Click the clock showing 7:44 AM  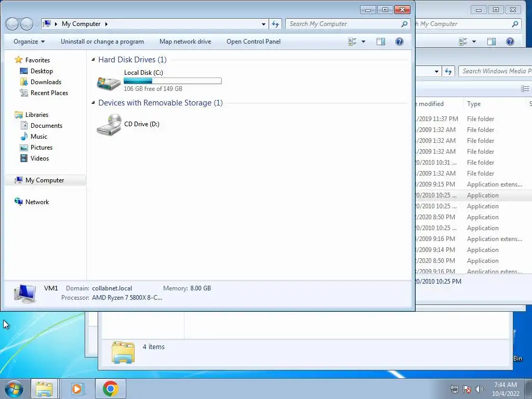pos(506,385)
